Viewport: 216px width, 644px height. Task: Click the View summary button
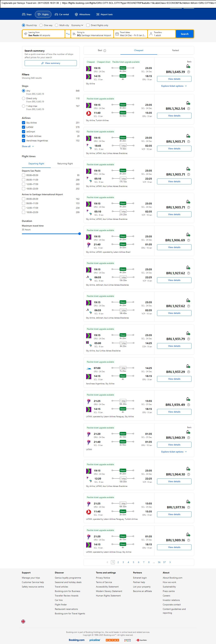click(51, 63)
